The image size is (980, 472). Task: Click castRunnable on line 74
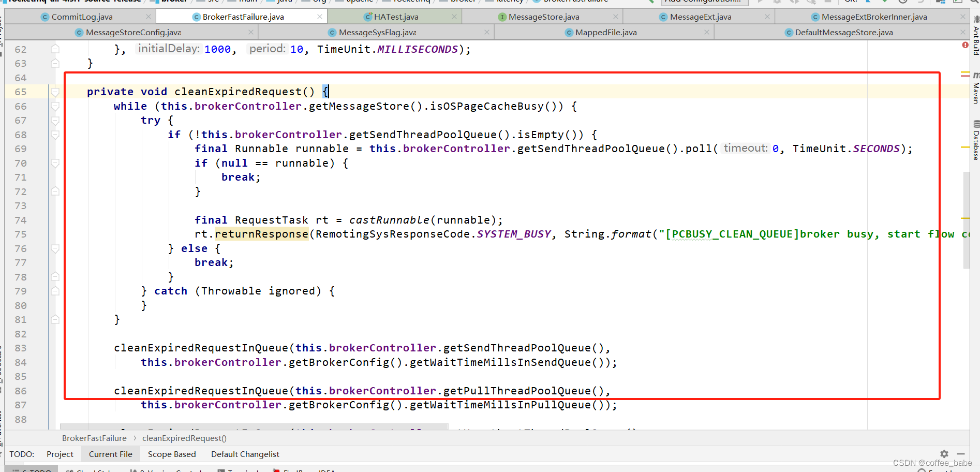click(389, 220)
